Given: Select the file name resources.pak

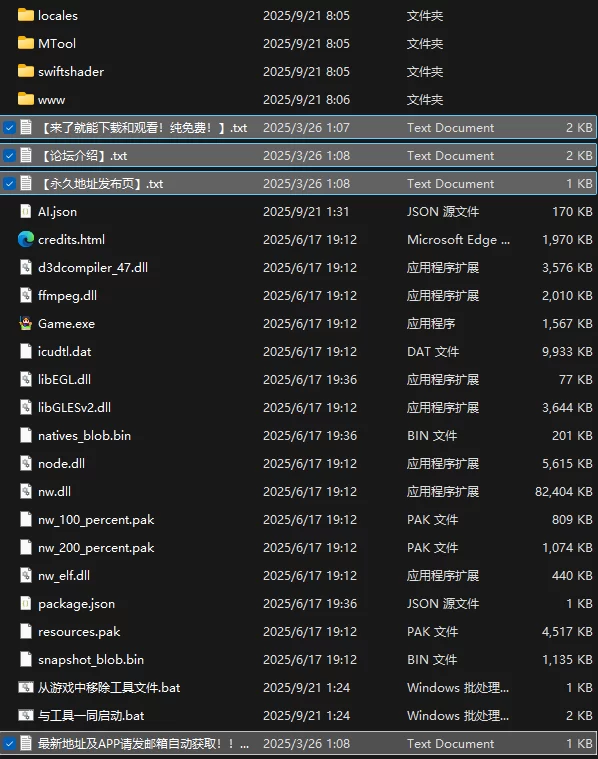Looking at the screenshot, I should tap(79, 632).
